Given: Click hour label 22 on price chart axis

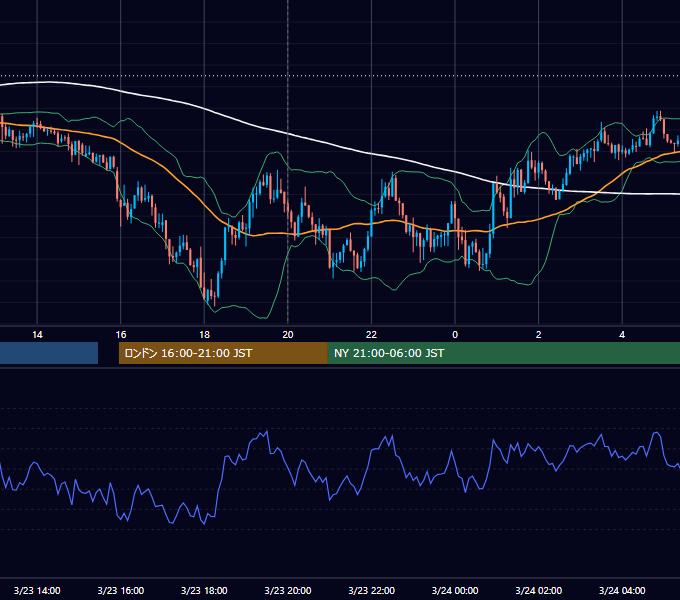Looking at the screenshot, I should tap(372, 335).
